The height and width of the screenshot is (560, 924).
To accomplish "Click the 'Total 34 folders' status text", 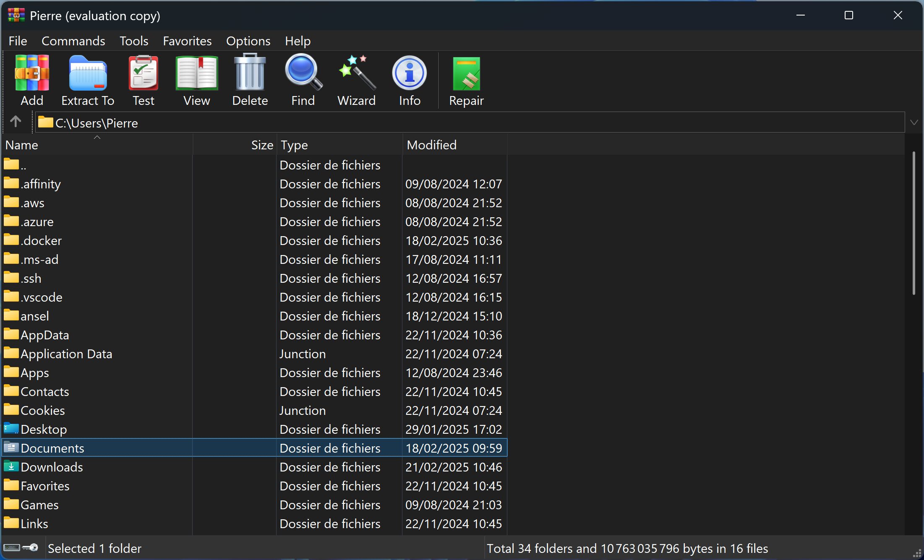I will (x=627, y=548).
